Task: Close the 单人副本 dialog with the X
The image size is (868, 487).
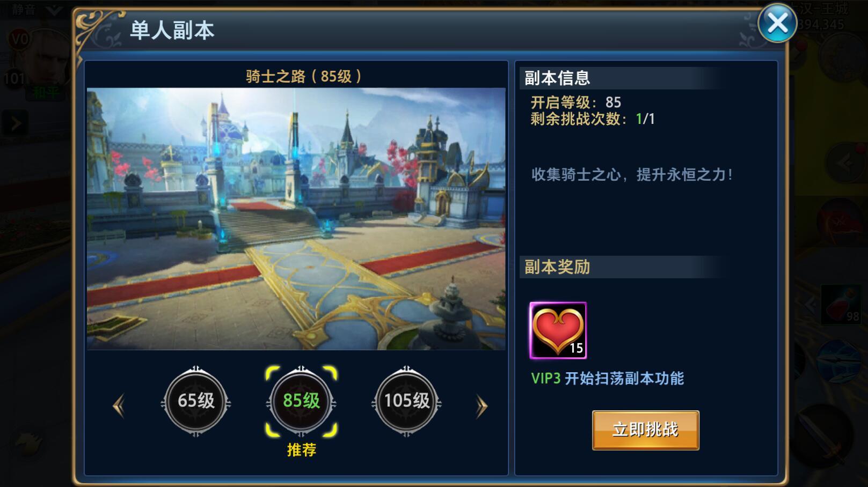Action: (x=777, y=23)
